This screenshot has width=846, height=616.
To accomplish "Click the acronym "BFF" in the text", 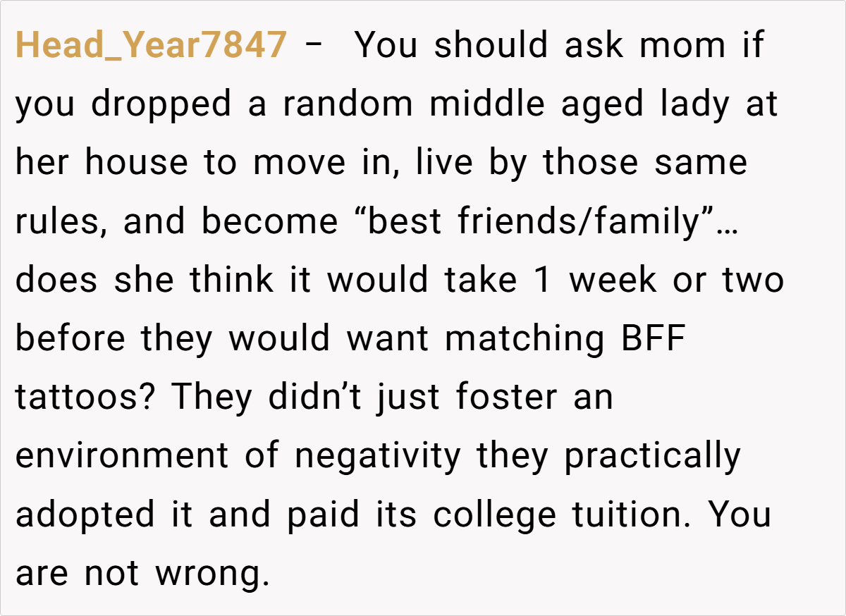I will tap(654, 338).
